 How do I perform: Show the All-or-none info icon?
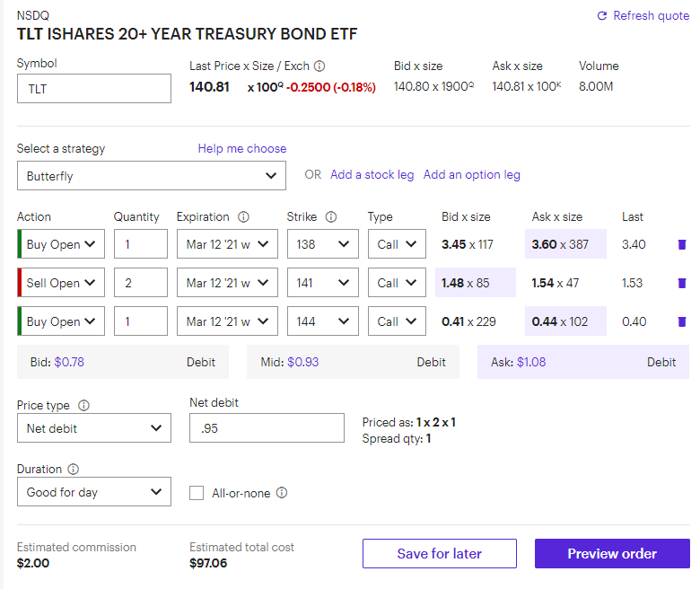(x=282, y=493)
